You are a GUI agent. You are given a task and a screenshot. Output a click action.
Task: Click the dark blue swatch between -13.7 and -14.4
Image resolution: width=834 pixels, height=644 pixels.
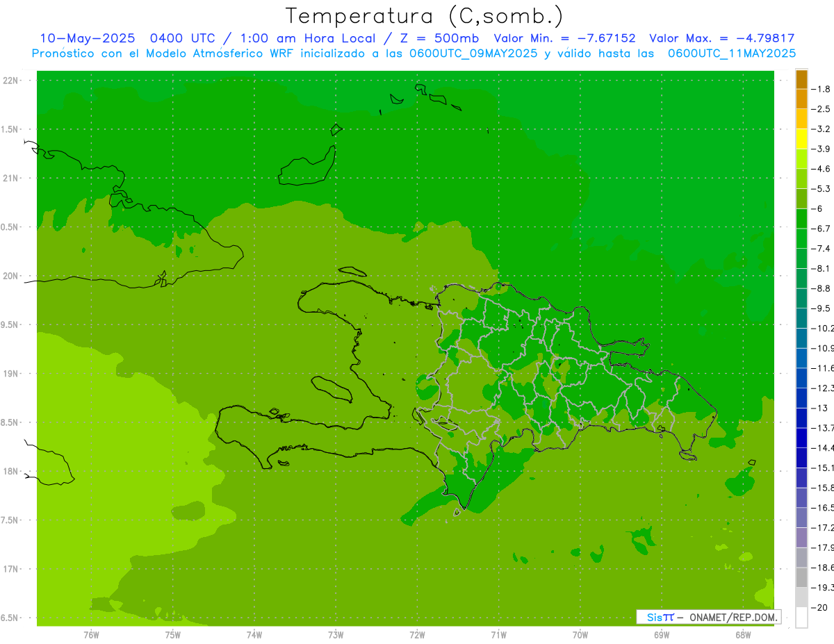point(801,438)
